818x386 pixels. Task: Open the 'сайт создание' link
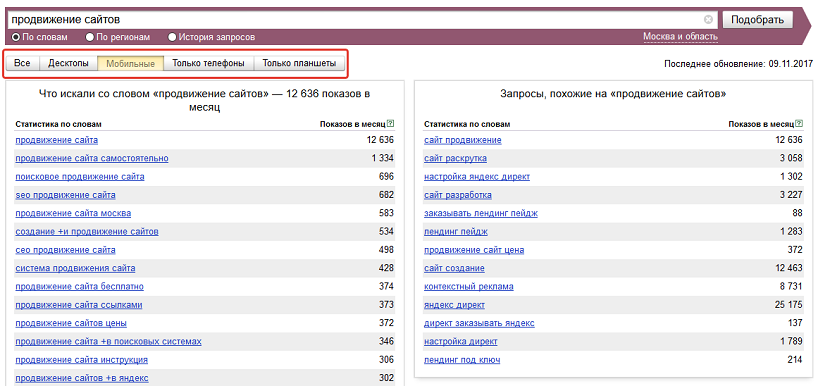[454, 268]
